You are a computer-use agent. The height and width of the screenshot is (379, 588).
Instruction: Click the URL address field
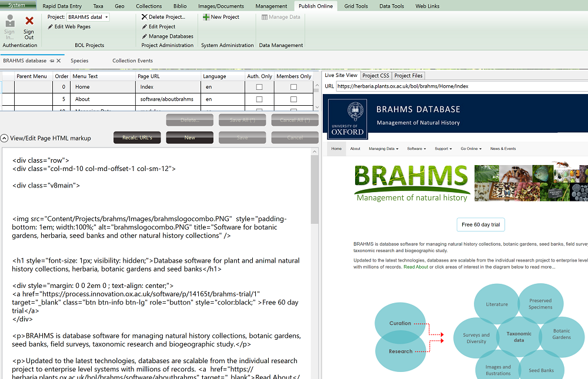tap(462, 86)
